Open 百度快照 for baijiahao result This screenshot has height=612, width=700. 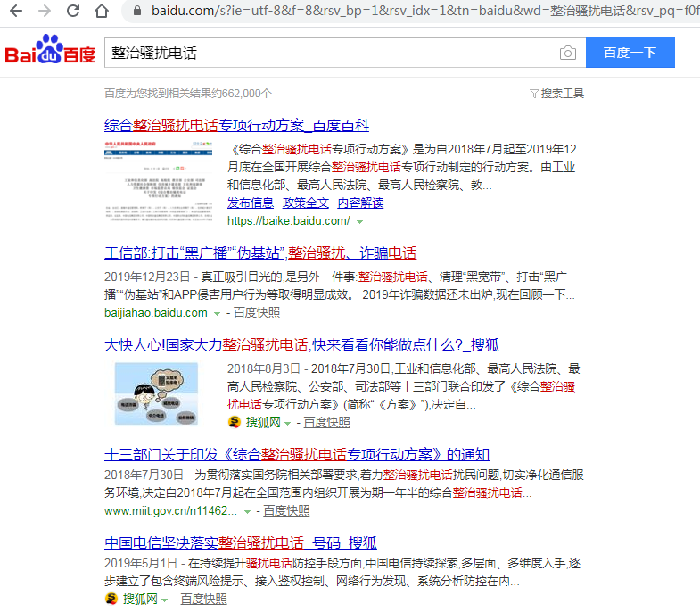coord(257,313)
